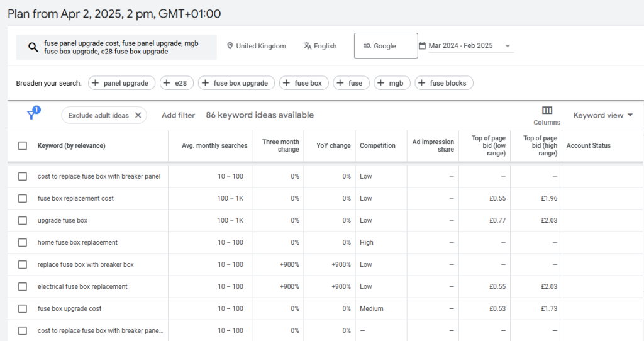Click the English language translate icon
Image resolution: width=644 pixels, height=341 pixels.
coord(307,46)
